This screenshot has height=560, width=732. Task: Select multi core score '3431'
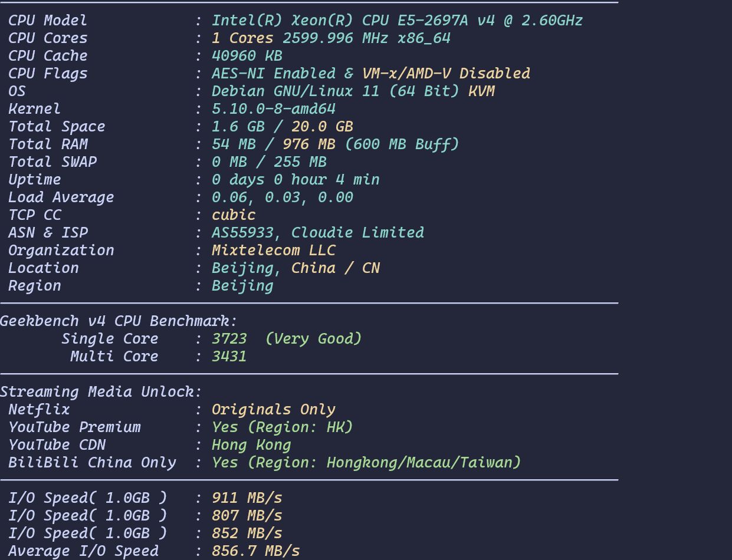(229, 357)
